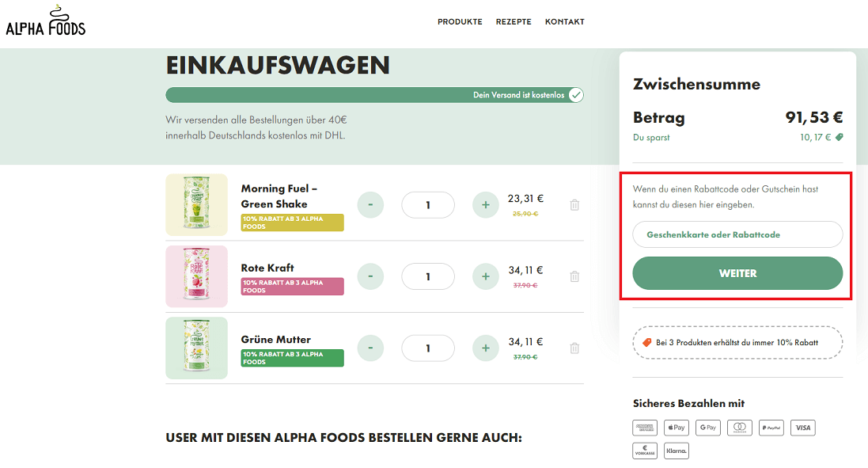Select the green savings tag icon
Screen dimensions: 868x468
click(840, 137)
